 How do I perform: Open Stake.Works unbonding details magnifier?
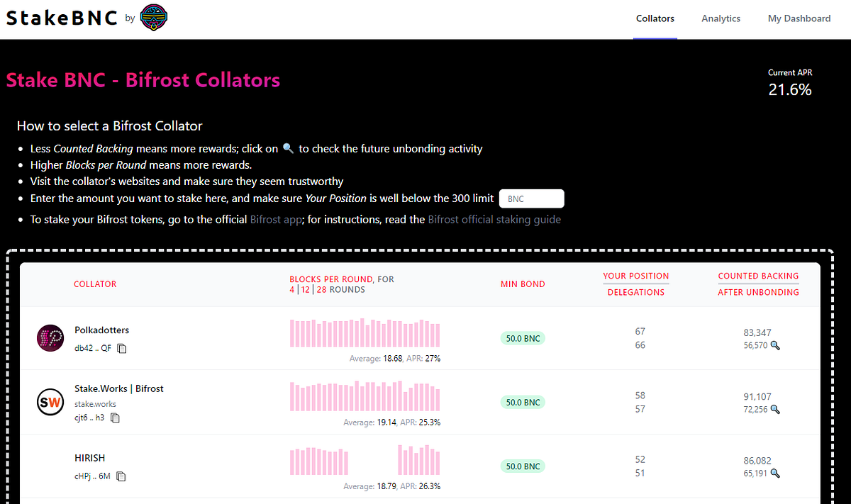(x=775, y=409)
